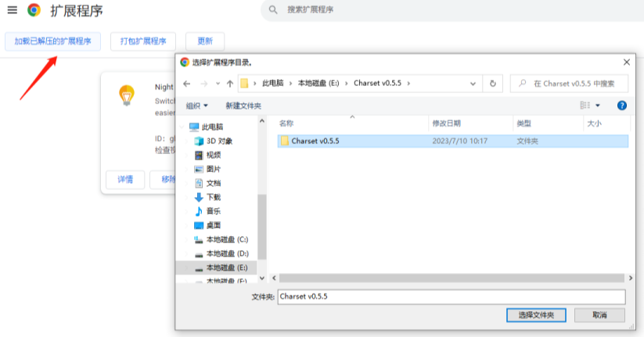Image resolution: width=644 pixels, height=337 pixels.
Task: Click the dialog's forward arrow
Action: click(203, 84)
